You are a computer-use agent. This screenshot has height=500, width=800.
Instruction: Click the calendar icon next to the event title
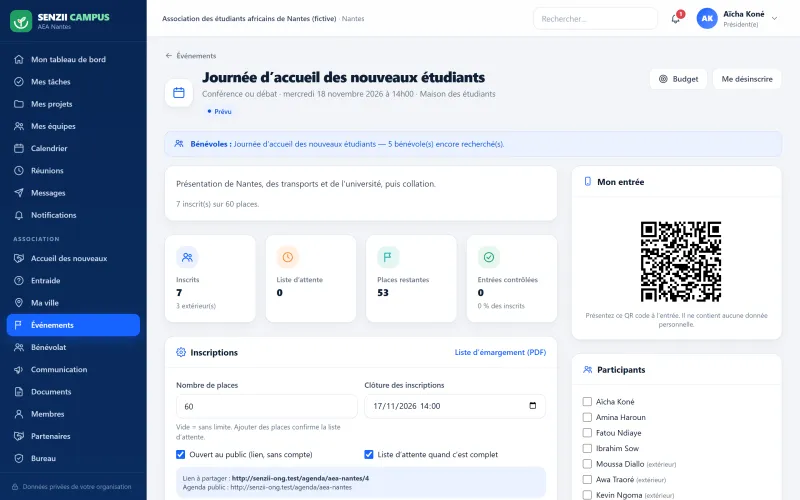[179, 93]
